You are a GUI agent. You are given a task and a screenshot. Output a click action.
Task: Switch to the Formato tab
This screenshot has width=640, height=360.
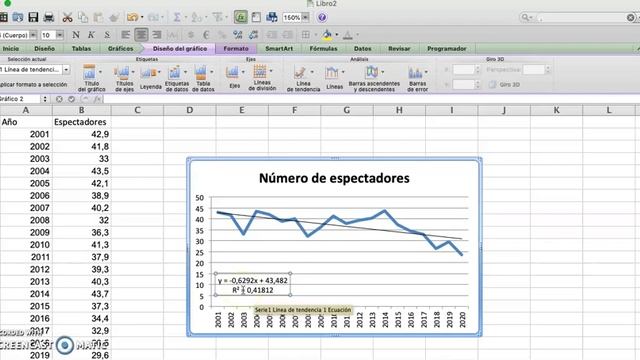click(236, 49)
